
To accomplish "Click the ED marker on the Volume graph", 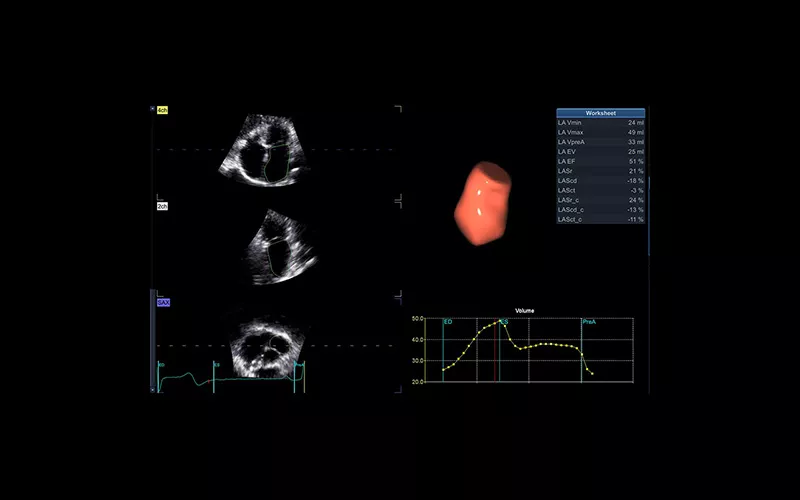I will [x=448, y=322].
